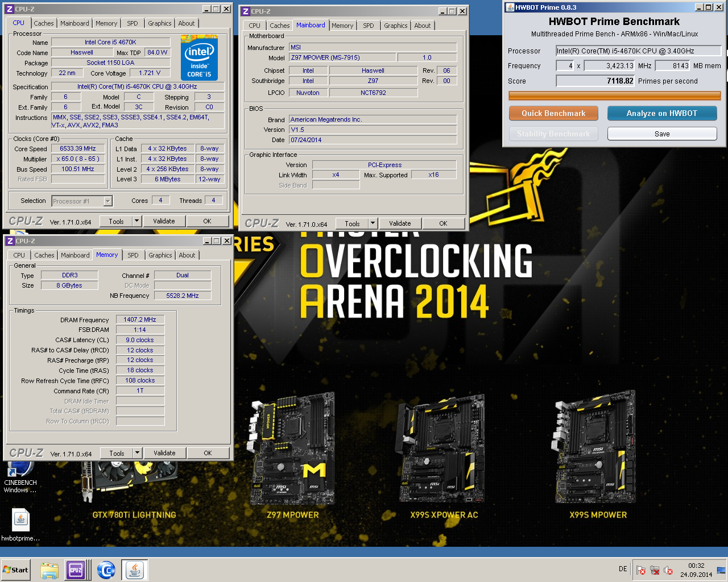The height and width of the screenshot is (582, 728).
Task: Save the HWBOT Prime result
Action: coord(662,134)
